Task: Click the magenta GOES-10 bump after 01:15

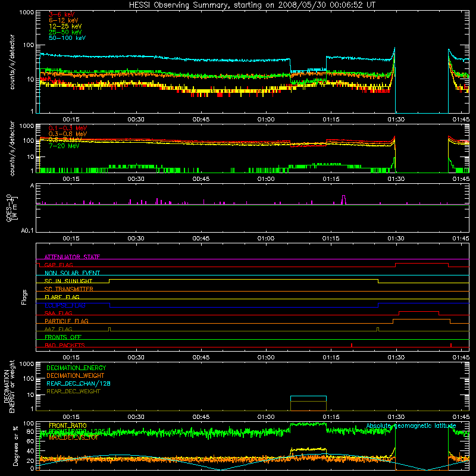Action: [x=344, y=200]
